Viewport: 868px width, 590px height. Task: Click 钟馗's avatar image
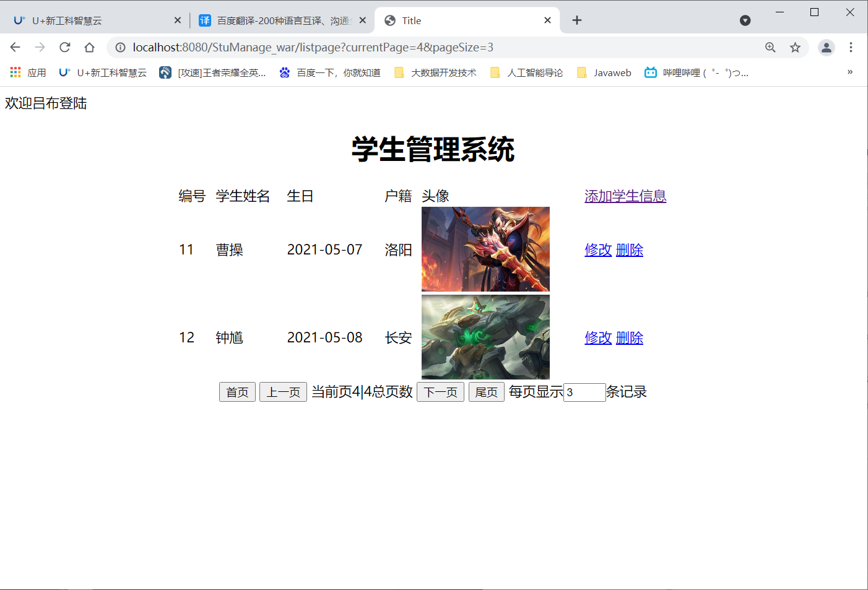[x=485, y=337]
